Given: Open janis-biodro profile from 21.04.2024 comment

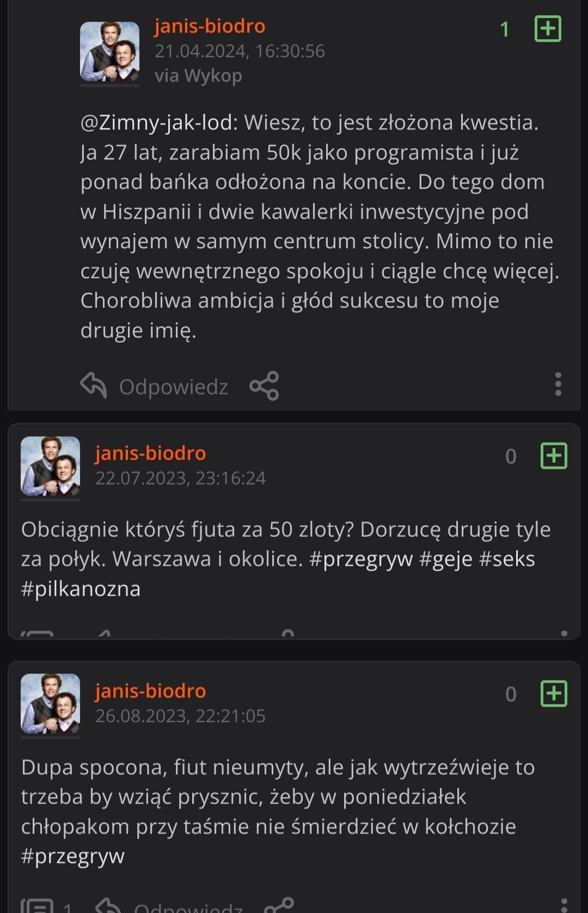Looking at the screenshot, I should [x=210, y=26].
